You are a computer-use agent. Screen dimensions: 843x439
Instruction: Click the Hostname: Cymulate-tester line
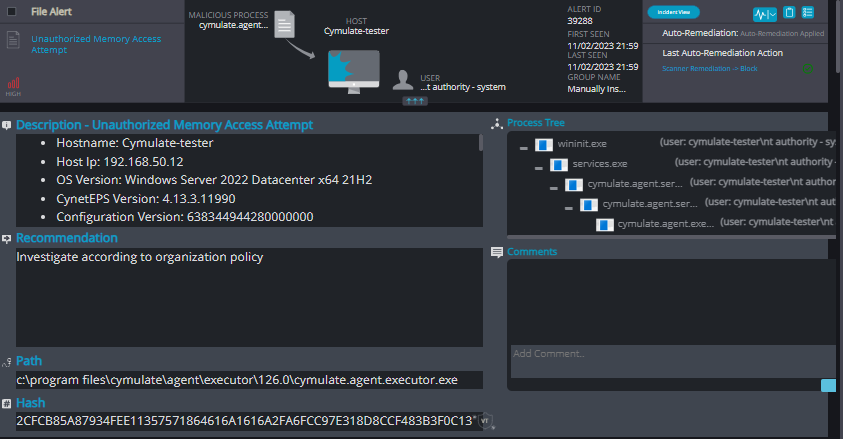click(x=135, y=143)
